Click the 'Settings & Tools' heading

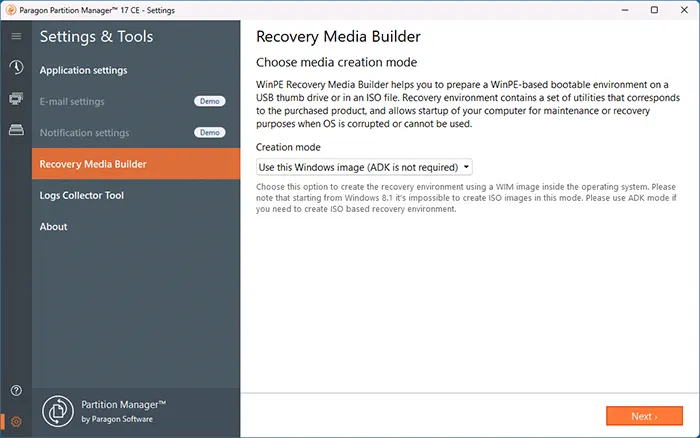[96, 37]
